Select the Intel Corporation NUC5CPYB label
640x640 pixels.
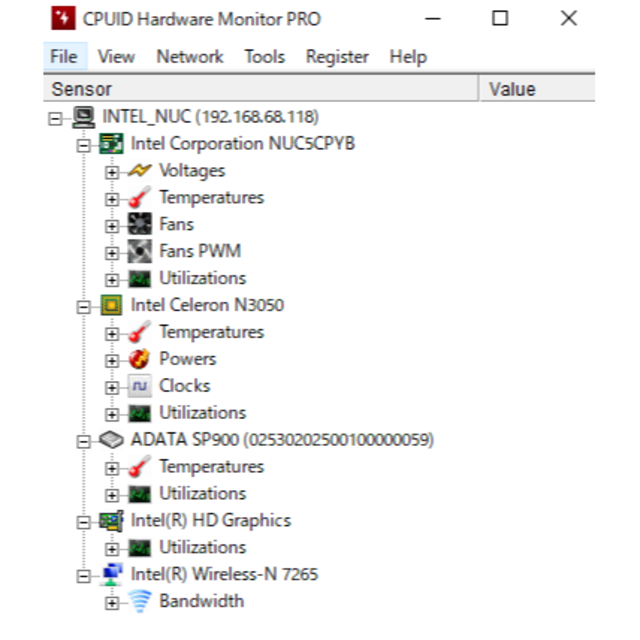(243, 144)
